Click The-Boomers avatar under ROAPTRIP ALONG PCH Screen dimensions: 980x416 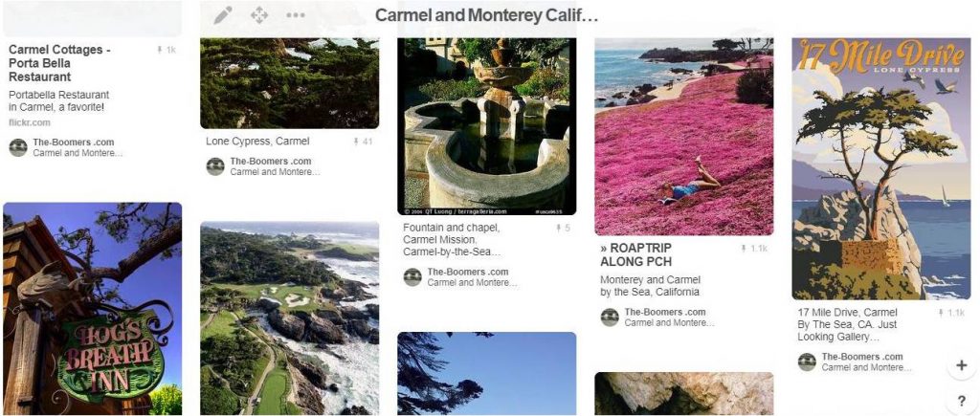point(610,317)
